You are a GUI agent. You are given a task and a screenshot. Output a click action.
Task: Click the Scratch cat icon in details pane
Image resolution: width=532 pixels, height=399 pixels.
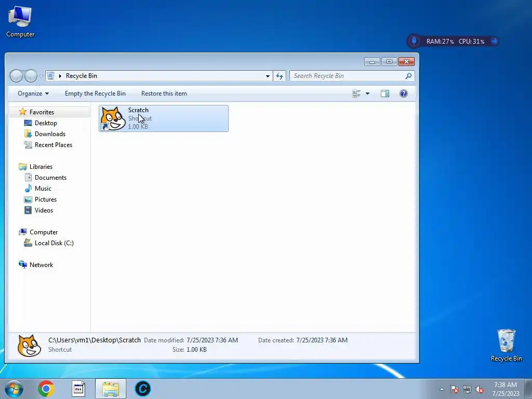coord(29,345)
